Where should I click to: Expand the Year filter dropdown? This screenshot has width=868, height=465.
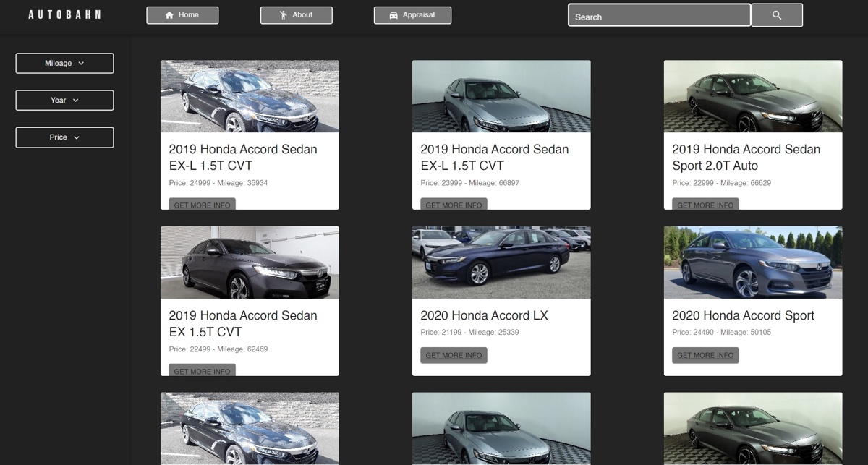tap(64, 100)
